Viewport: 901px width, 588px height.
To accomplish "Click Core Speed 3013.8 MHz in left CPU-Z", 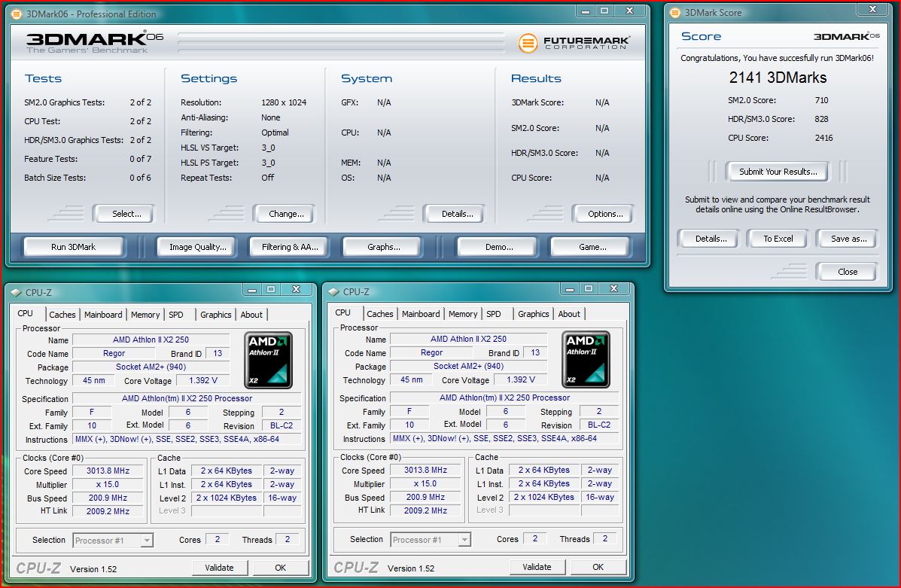I will point(108,471).
